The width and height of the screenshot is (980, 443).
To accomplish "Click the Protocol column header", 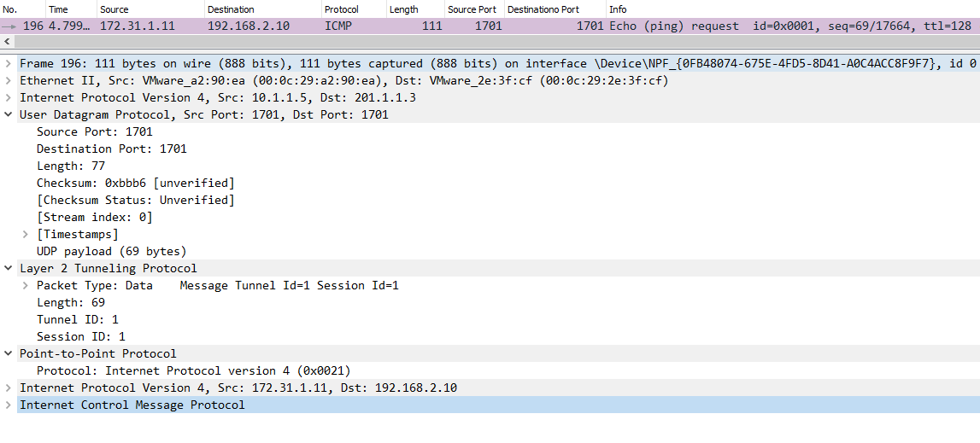I will pyautogui.click(x=341, y=9).
